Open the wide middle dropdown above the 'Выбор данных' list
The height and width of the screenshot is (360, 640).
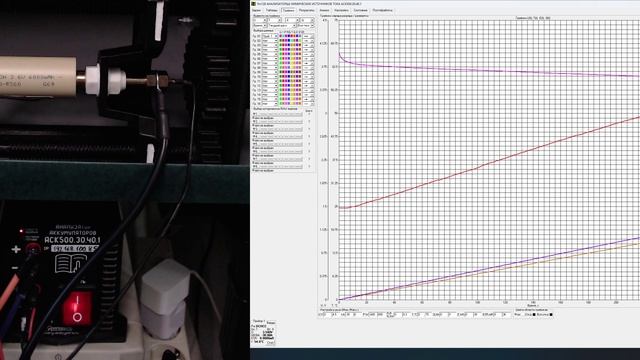(282, 26)
